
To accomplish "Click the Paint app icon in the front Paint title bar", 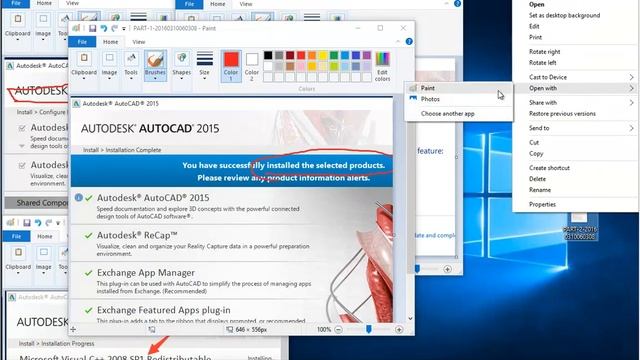I will [76, 28].
